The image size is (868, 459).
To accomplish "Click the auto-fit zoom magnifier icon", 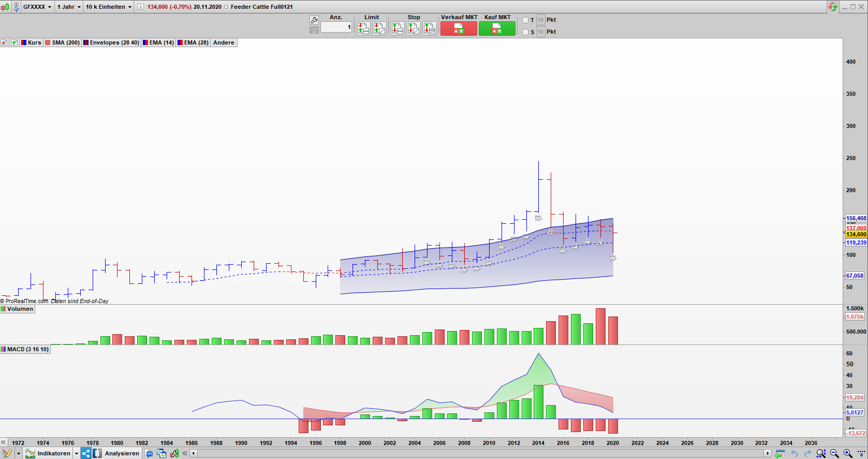I will point(821,453).
